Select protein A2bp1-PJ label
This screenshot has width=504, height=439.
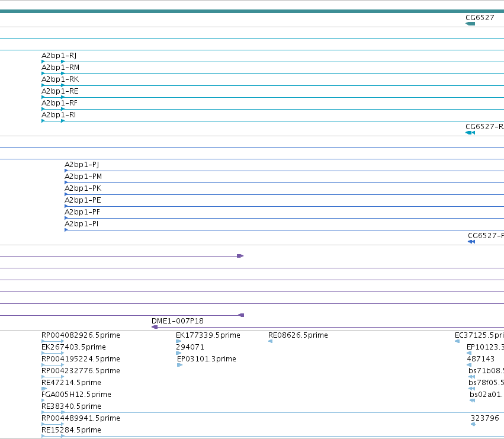[x=82, y=165]
